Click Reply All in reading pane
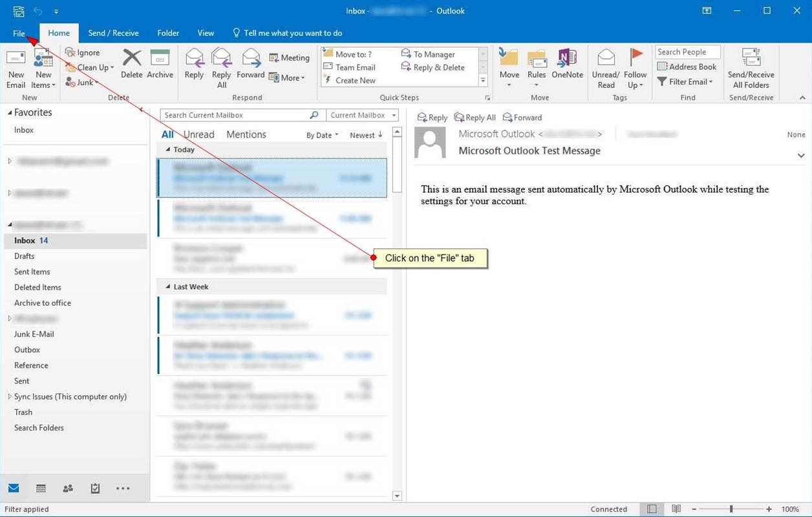The width and height of the screenshot is (812, 517). [475, 118]
